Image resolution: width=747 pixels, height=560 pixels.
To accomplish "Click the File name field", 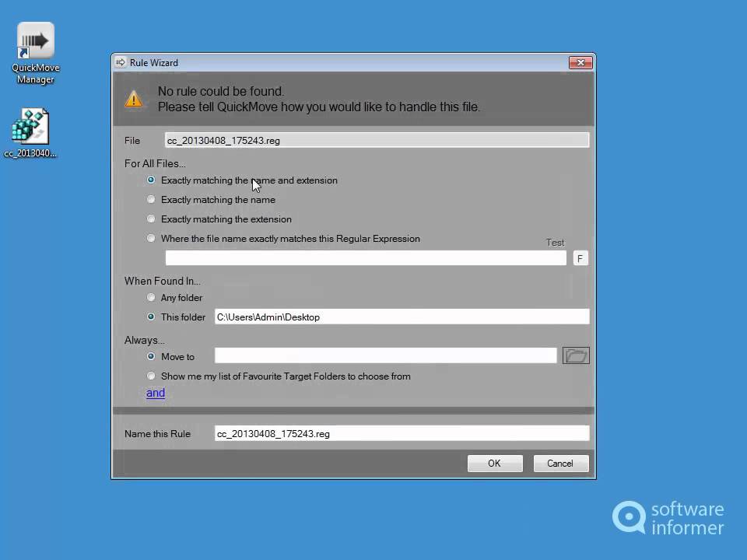I will (377, 141).
